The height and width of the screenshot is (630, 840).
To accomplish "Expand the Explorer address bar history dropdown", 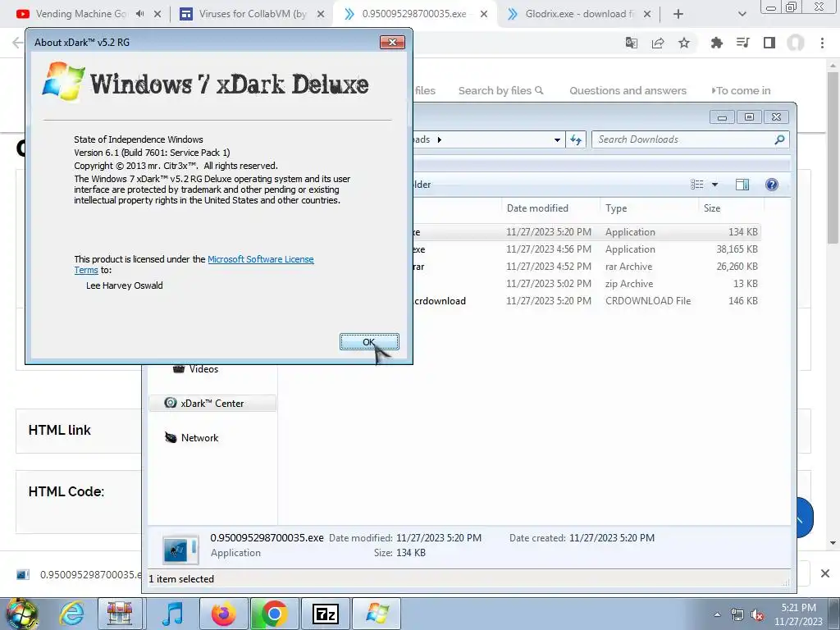I will (557, 139).
